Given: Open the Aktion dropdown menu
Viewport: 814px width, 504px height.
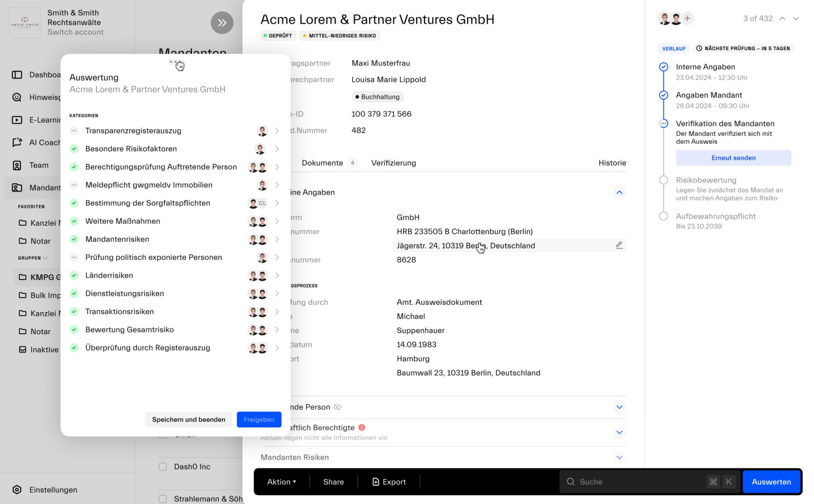Looking at the screenshot, I should point(282,482).
